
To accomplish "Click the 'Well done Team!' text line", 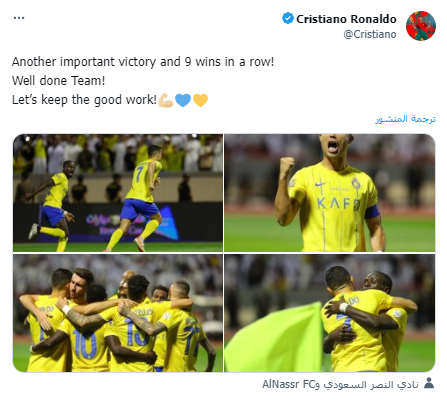I will pyautogui.click(x=59, y=81).
